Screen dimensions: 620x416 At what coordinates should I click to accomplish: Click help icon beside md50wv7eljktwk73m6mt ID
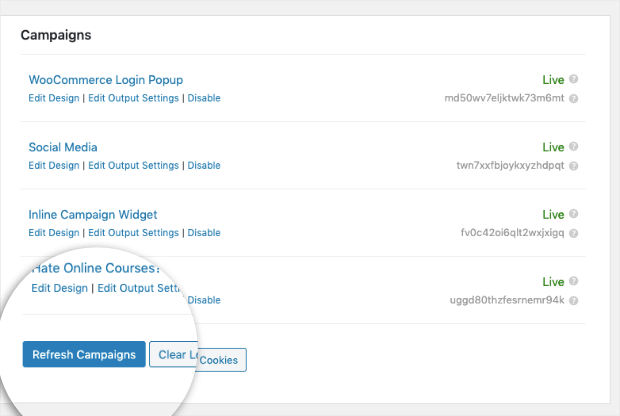click(x=573, y=98)
